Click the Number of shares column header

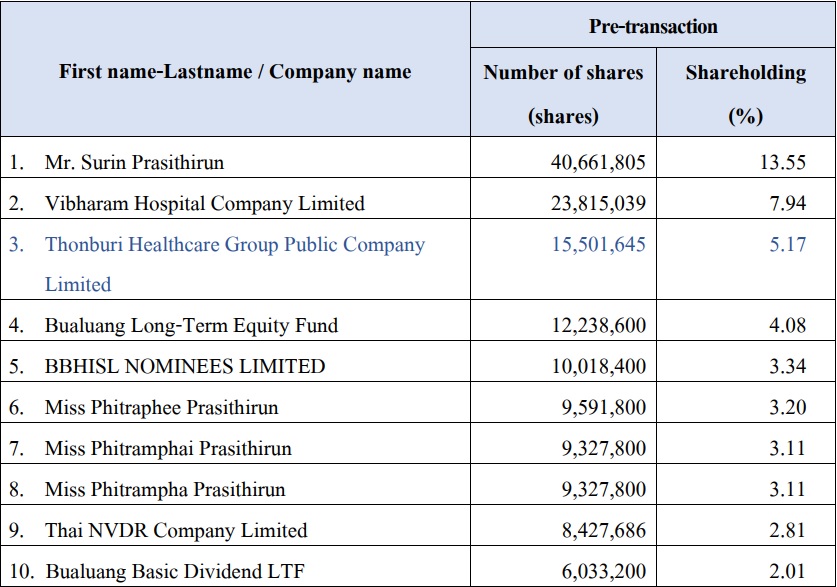[x=563, y=93]
